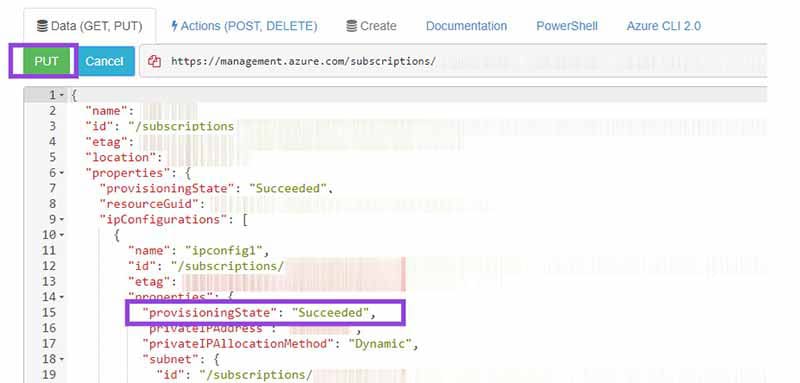Click the "ipconfig1" value on line 11

click(x=223, y=250)
